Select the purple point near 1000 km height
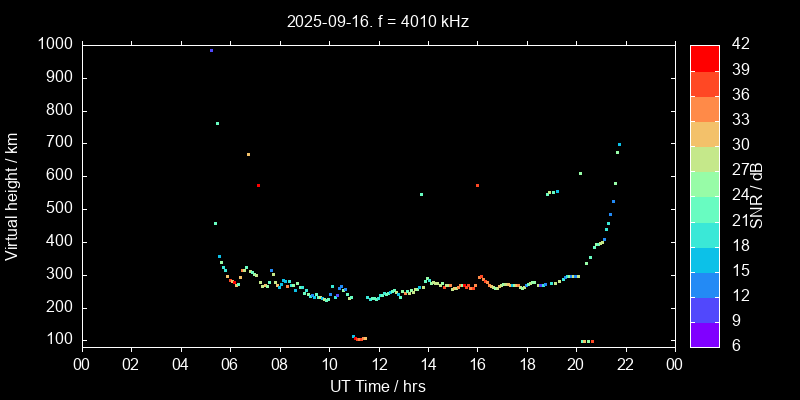Viewport: 800px width, 400px height. (x=211, y=50)
